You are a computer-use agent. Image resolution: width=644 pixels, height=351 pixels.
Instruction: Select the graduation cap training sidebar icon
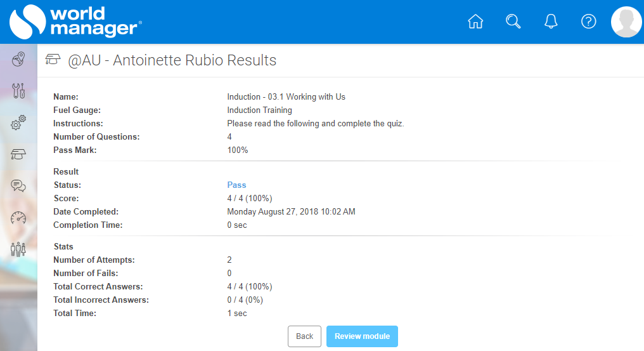click(18, 154)
